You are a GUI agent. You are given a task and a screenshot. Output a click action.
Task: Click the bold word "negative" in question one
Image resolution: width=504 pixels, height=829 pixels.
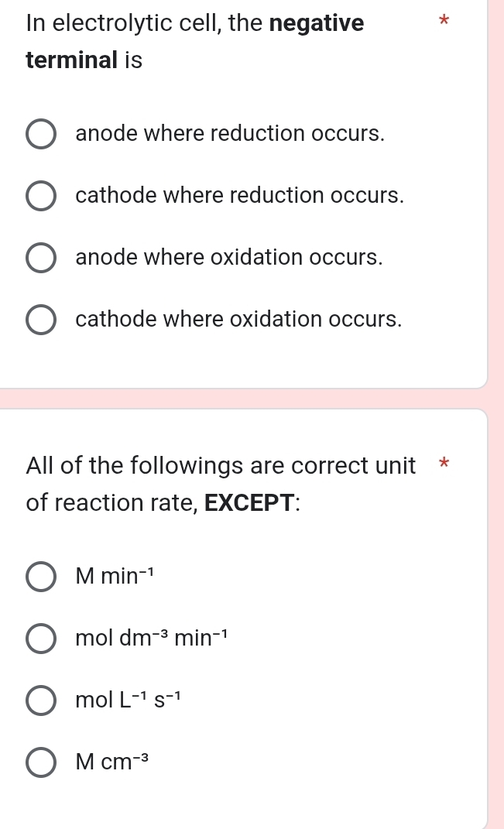click(315, 22)
